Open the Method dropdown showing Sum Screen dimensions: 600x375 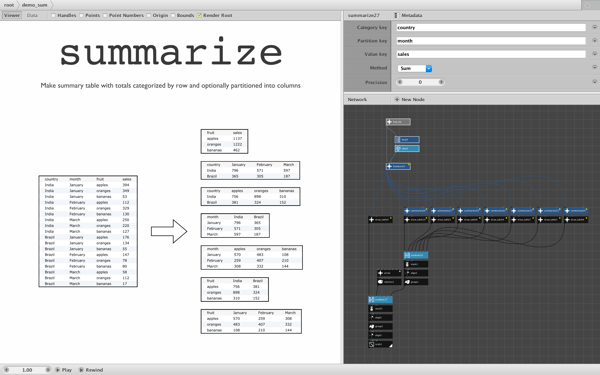415,68
